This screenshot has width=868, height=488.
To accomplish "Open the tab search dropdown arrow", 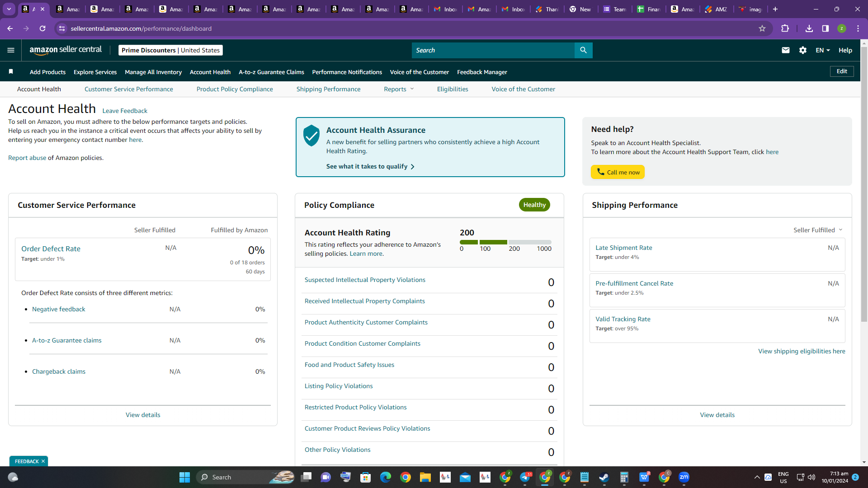I will coord(9,9).
